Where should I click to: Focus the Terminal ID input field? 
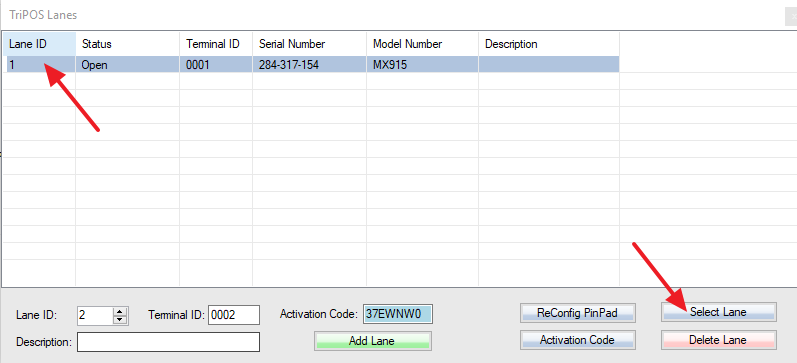coord(234,315)
